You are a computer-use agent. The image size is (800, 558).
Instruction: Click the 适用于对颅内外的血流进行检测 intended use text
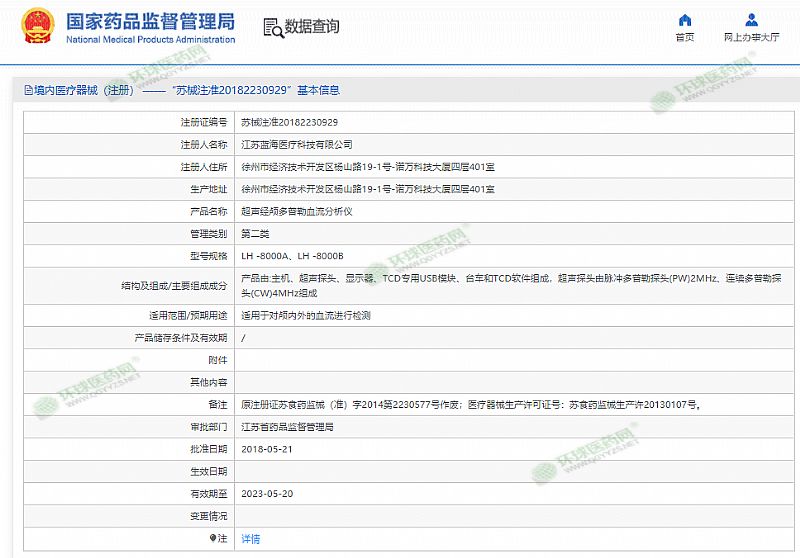(306, 315)
